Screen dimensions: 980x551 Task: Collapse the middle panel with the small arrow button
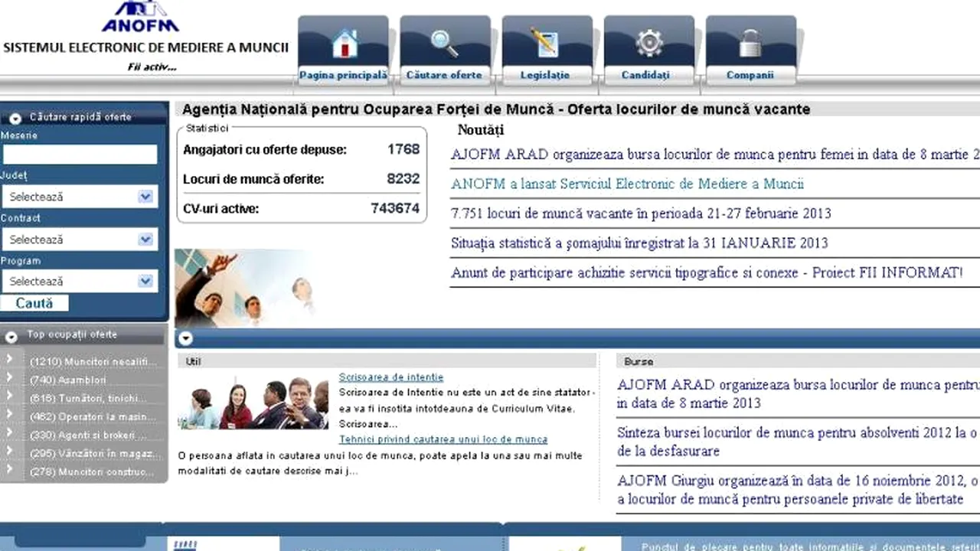point(185,337)
